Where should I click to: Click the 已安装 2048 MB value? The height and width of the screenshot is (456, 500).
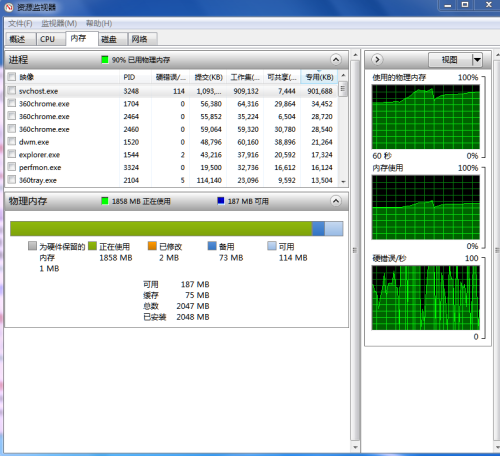[193, 317]
